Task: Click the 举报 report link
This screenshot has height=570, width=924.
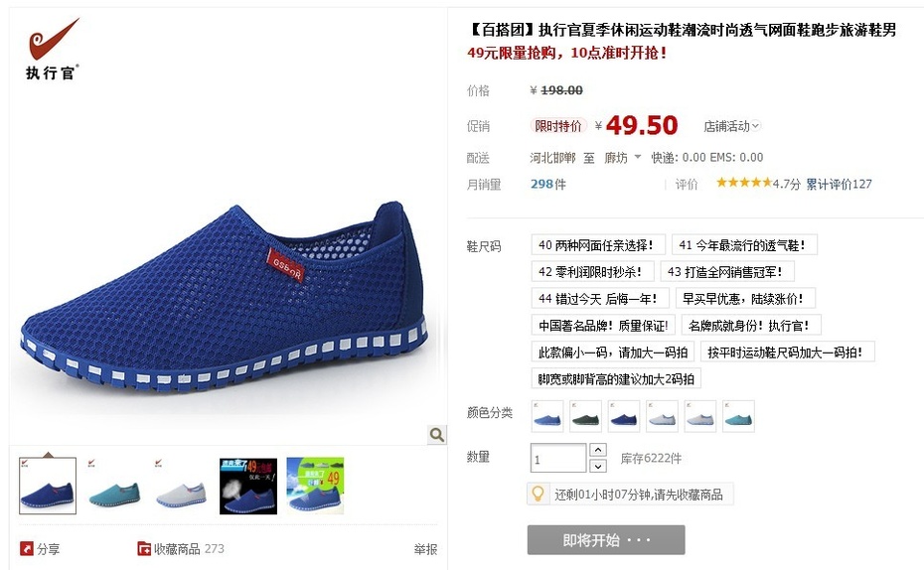Action: (x=425, y=549)
